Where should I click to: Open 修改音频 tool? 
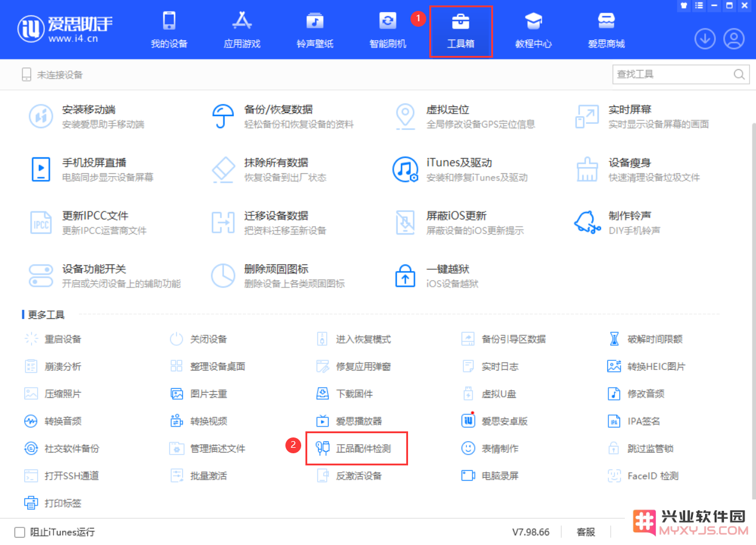636,394
